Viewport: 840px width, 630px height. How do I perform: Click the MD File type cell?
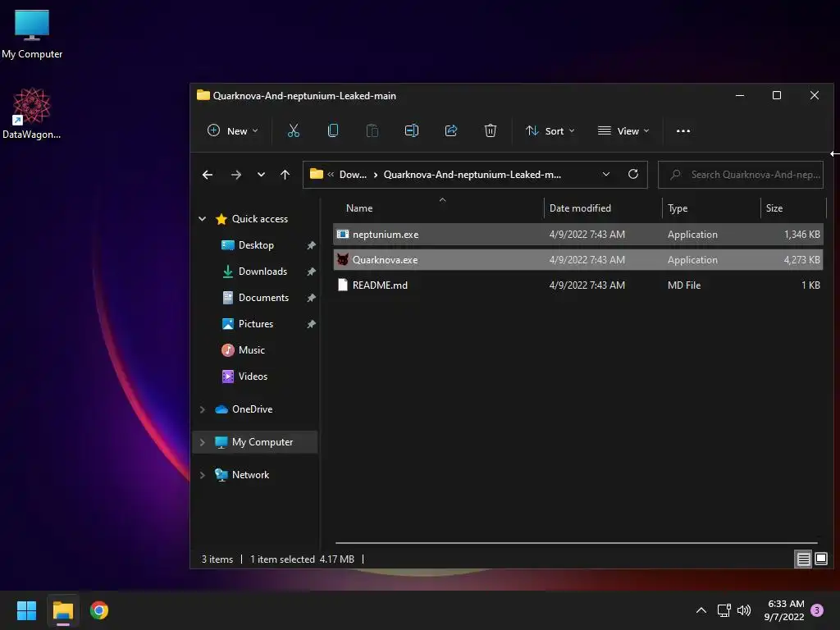[x=684, y=285]
